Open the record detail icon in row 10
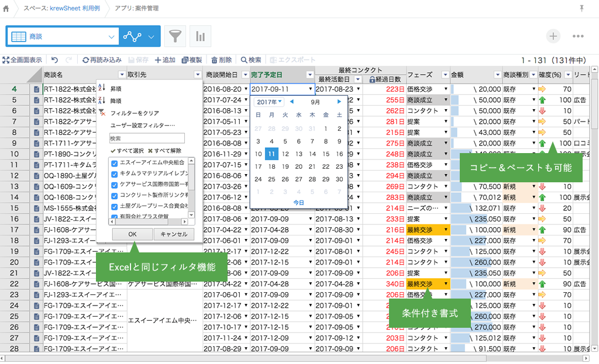This screenshot has width=599, height=364. pyautogui.click(x=36, y=154)
